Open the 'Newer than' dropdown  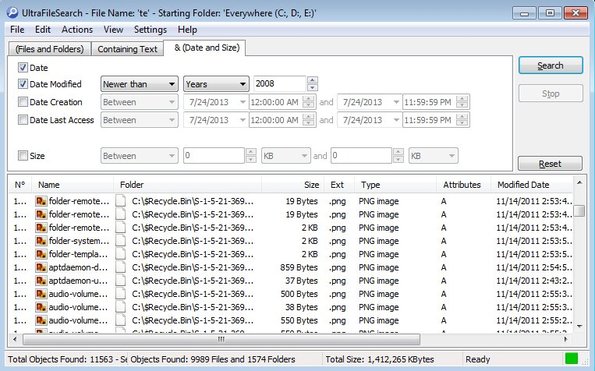tap(139, 84)
